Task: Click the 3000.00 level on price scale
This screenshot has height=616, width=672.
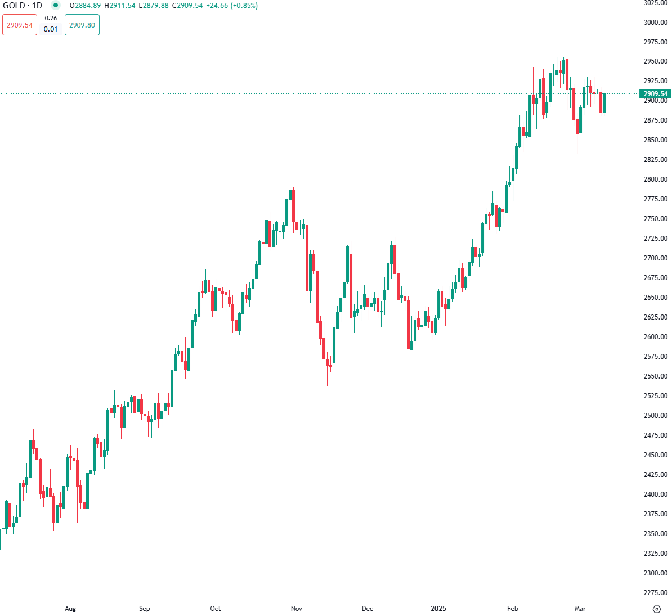Action: [x=656, y=23]
